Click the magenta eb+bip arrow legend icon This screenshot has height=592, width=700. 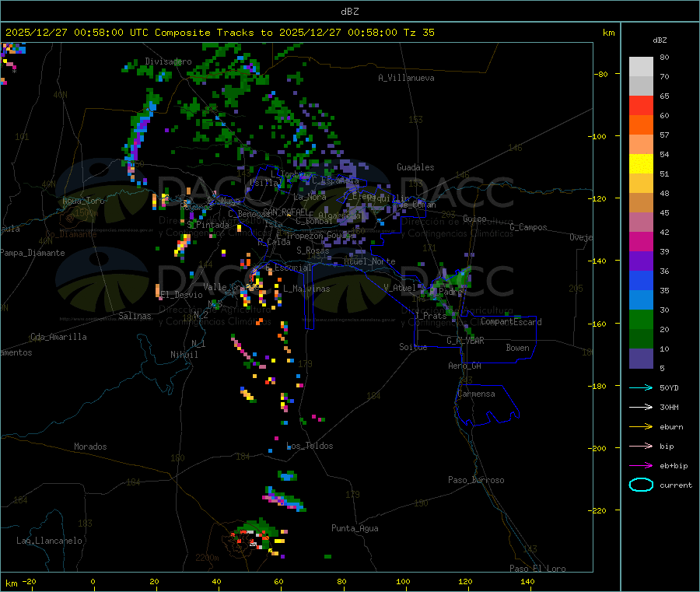click(x=641, y=466)
